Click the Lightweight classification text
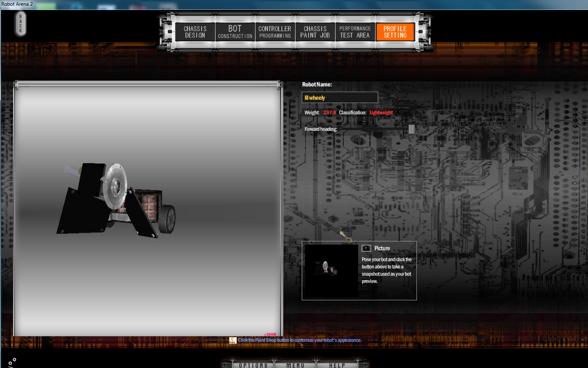This screenshot has width=588, height=368. (x=381, y=112)
